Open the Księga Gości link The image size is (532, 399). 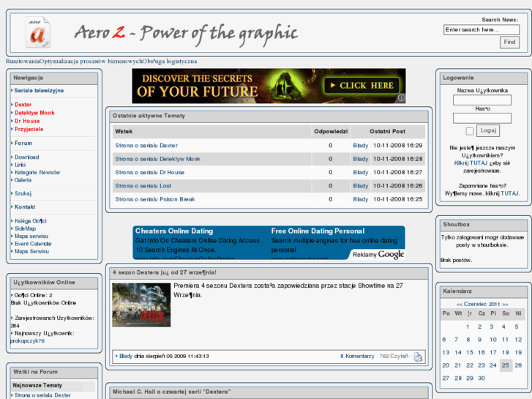point(31,221)
